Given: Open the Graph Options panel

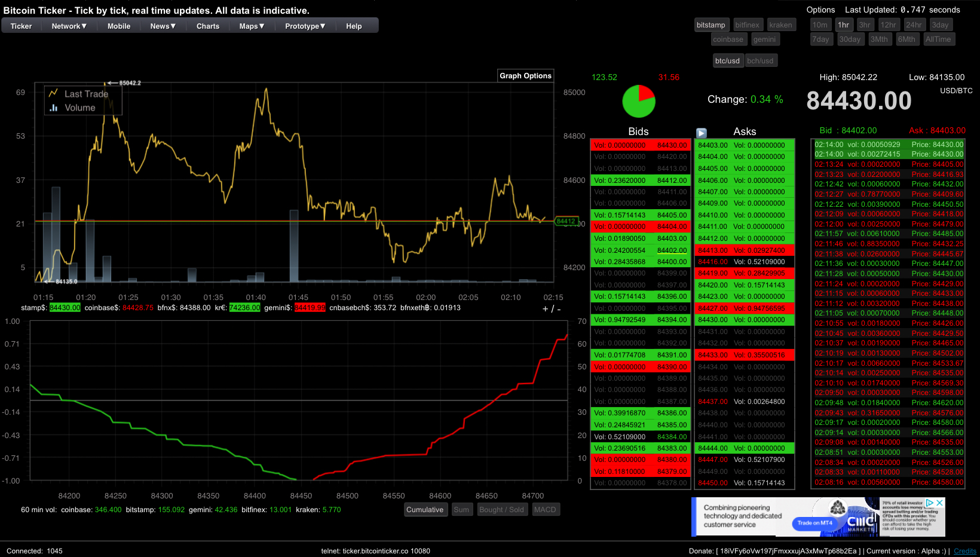Looking at the screenshot, I should coord(525,76).
